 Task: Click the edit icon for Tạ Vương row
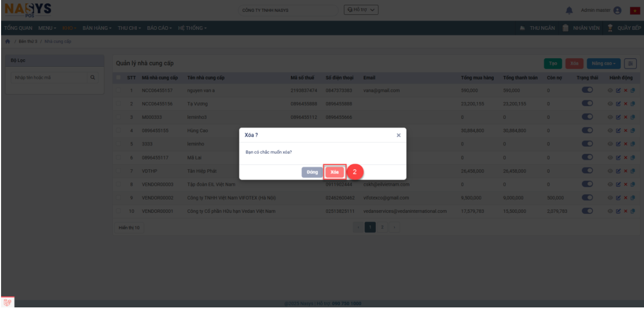(x=619, y=104)
